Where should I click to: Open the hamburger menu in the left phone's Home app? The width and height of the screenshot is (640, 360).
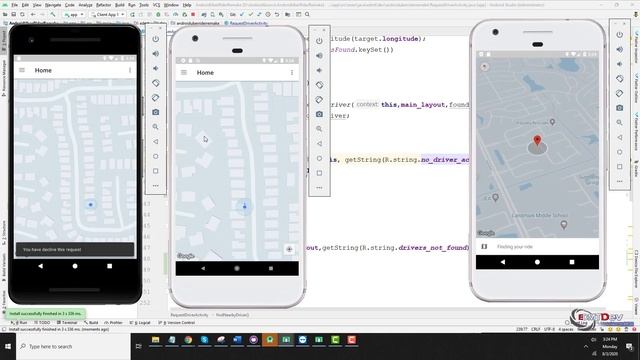point(22,70)
